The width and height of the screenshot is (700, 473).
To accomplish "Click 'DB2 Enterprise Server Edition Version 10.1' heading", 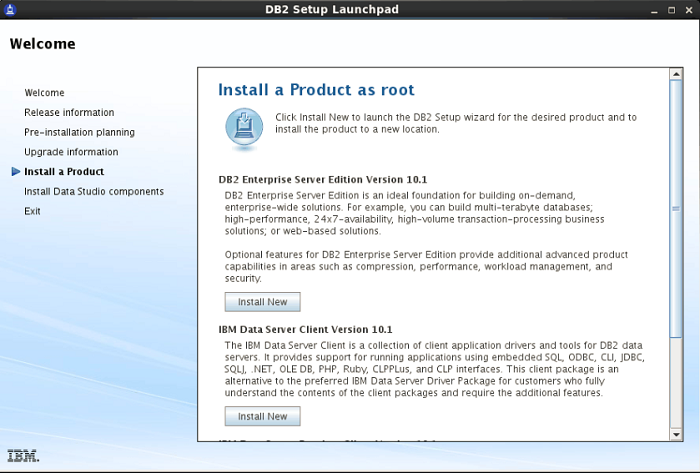I will point(323,179).
